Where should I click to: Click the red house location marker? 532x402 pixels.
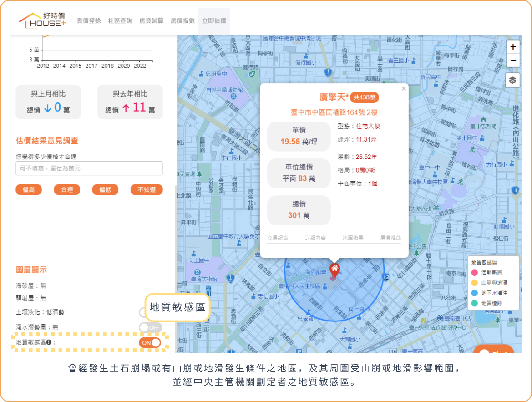[x=334, y=270]
